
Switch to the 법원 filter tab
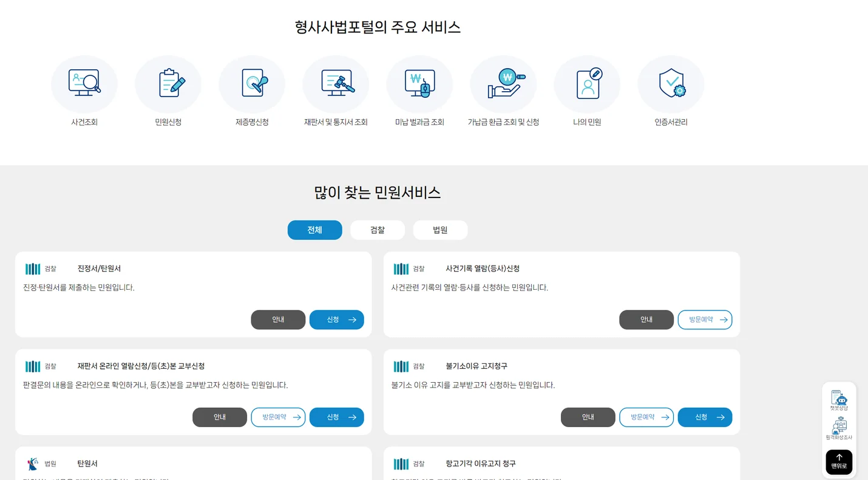[x=440, y=230]
